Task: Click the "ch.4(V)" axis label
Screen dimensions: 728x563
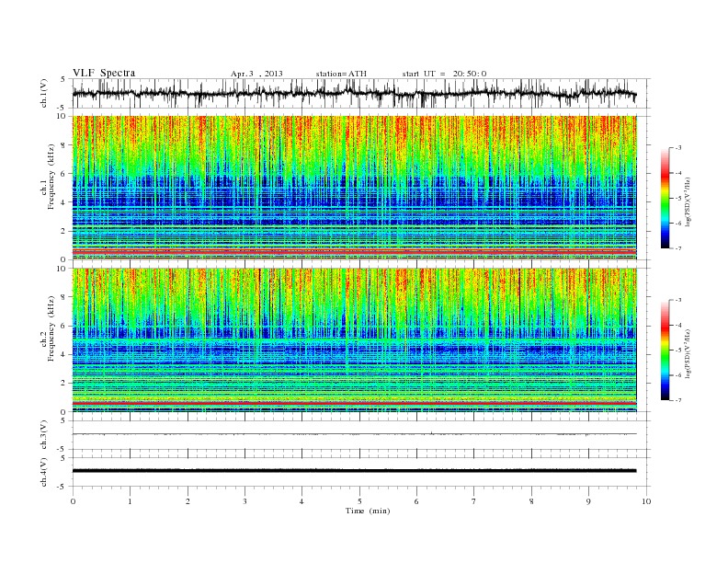Action: point(44,472)
